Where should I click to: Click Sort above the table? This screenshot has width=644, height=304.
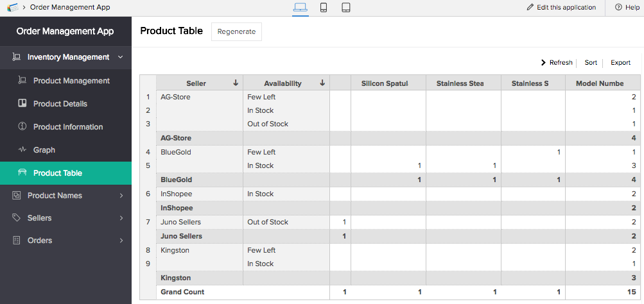point(591,63)
